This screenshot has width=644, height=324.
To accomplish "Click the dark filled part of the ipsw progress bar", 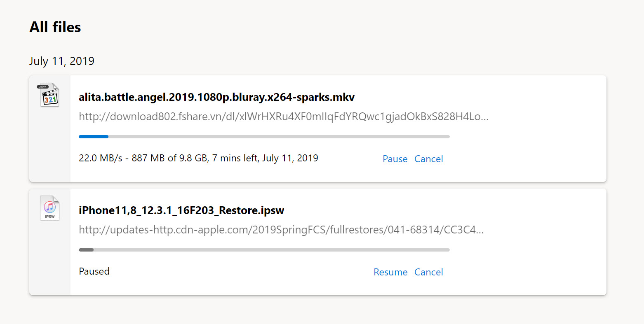I will (86, 250).
